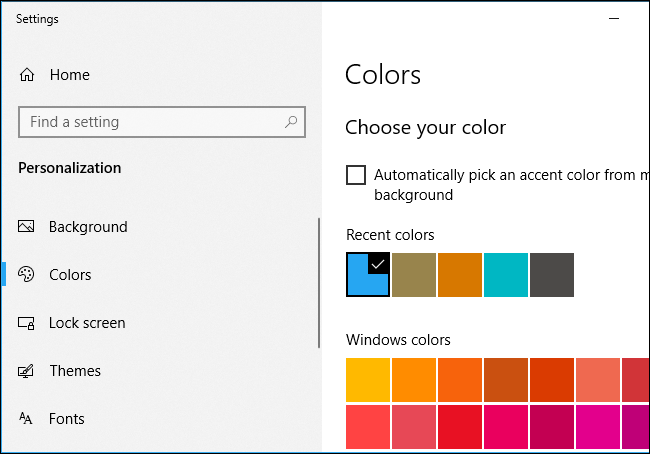Select the third second-row Windows color, crimson
650x454 pixels.
click(x=460, y=427)
